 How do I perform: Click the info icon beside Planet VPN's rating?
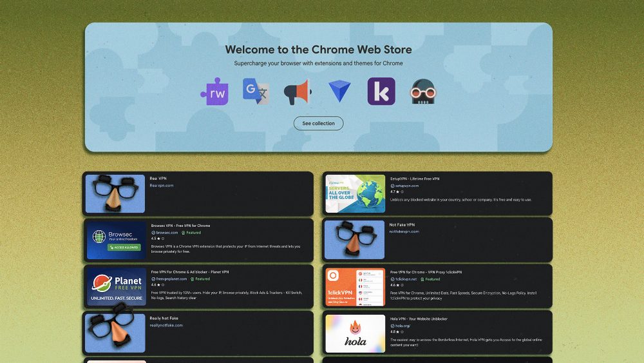pos(163,285)
